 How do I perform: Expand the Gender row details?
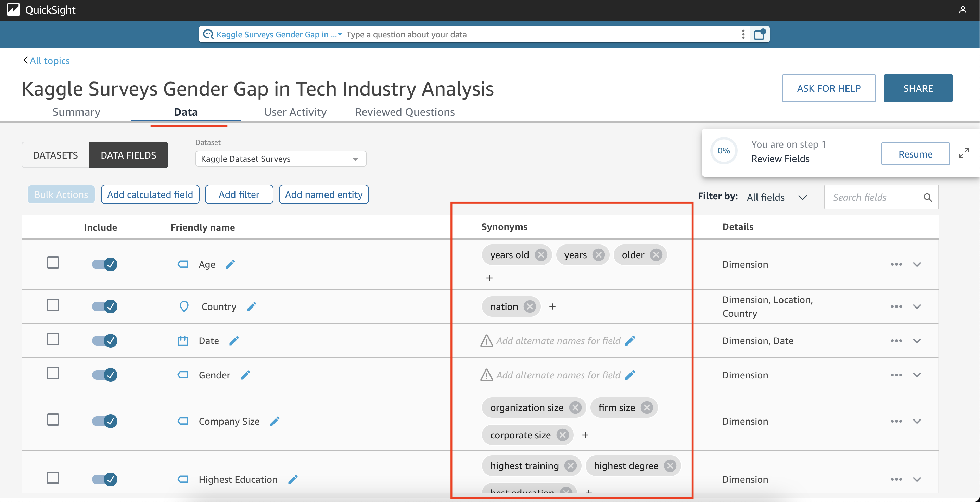coord(917,375)
